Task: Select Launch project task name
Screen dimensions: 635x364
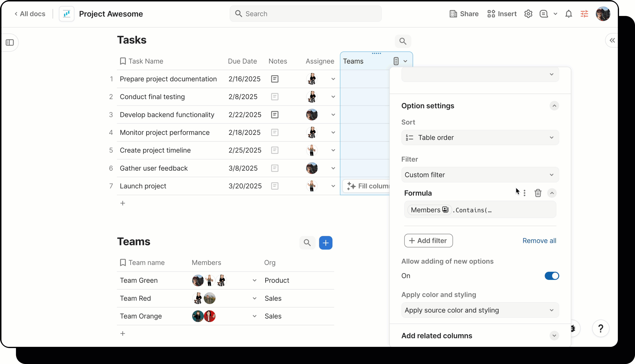Action: 143,186
